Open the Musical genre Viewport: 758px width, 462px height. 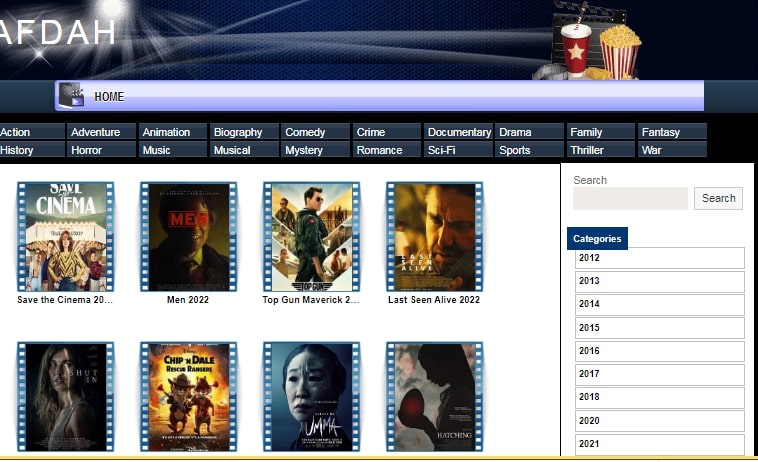pos(244,150)
